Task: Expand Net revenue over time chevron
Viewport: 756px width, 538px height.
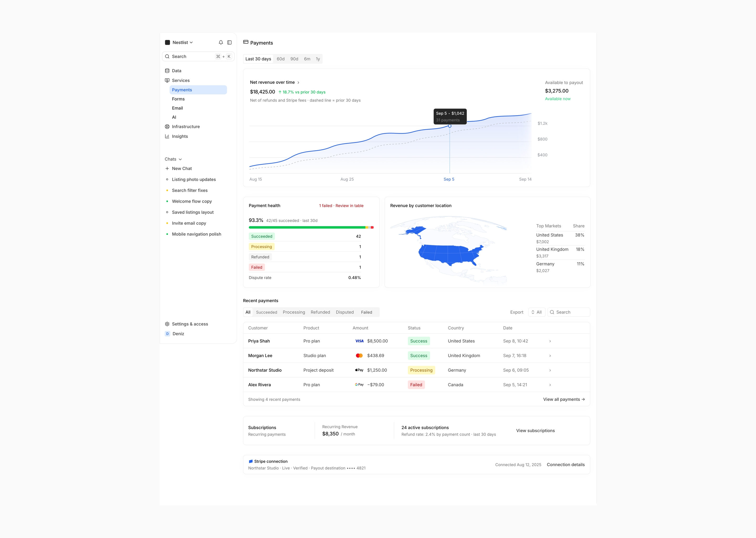Action: pyautogui.click(x=298, y=82)
